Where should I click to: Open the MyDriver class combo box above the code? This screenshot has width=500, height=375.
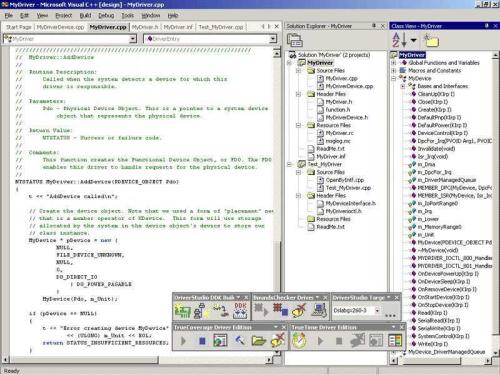(x=133, y=39)
